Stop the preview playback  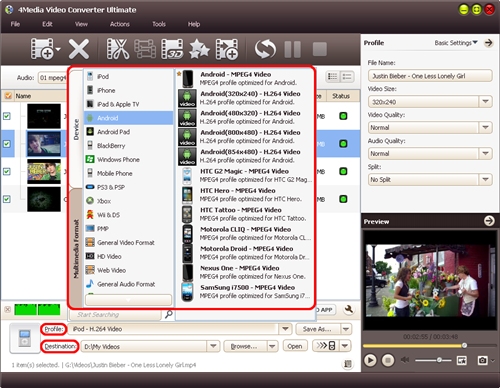click(x=388, y=360)
